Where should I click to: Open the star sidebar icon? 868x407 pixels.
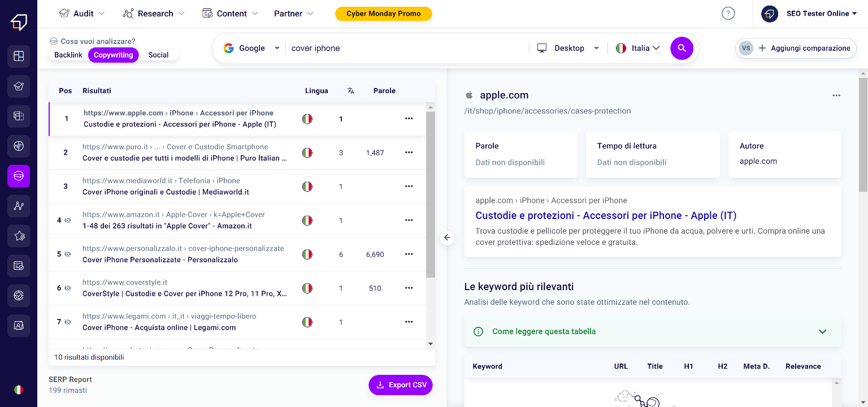coord(19,237)
